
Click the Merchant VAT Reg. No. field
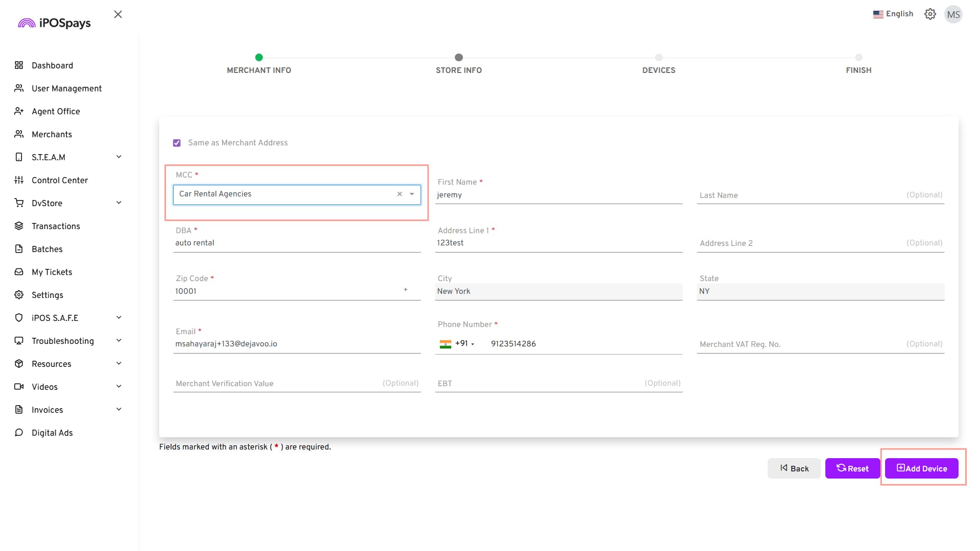pos(820,344)
